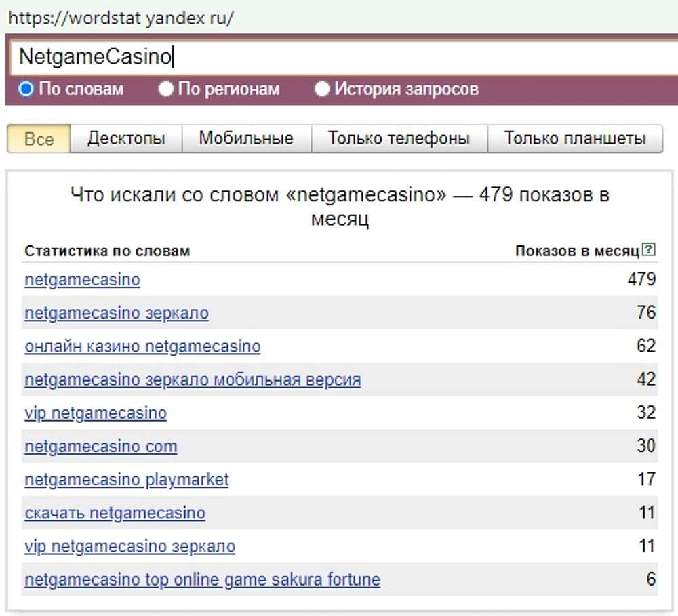Switch to the Все tab
The height and width of the screenshot is (616, 678).
pyautogui.click(x=39, y=139)
